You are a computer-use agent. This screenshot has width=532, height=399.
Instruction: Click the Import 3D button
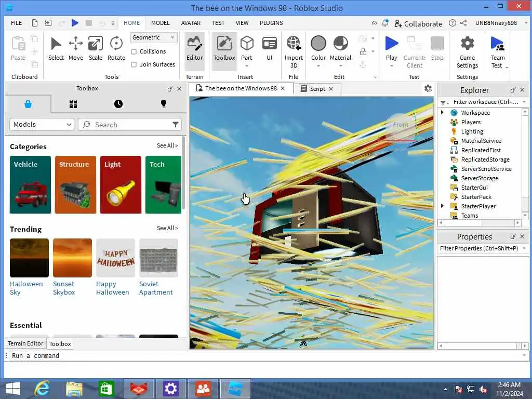[x=294, y=51]
